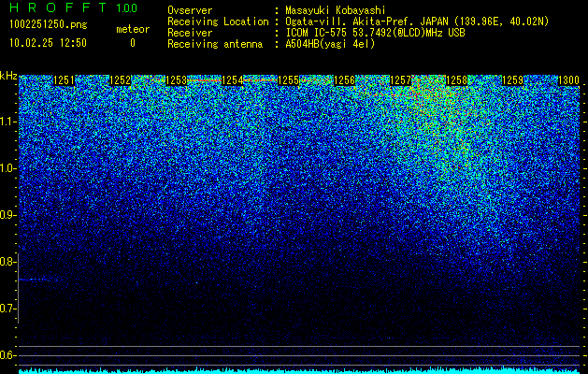Viewport: 588px width, 374px height.
Task: Click the 1255 time marker
Action: point(288,80)
